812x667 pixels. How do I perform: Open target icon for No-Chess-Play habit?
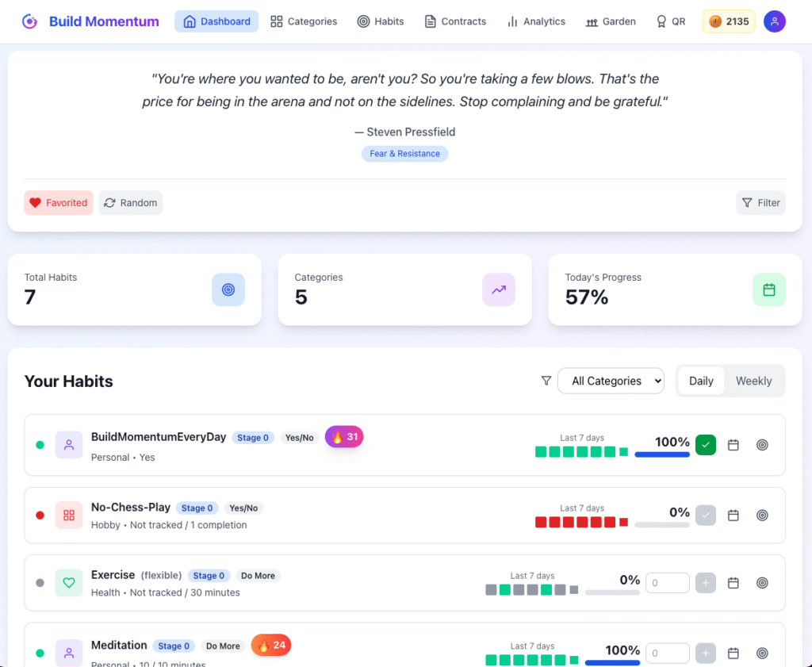click(762, 516)
